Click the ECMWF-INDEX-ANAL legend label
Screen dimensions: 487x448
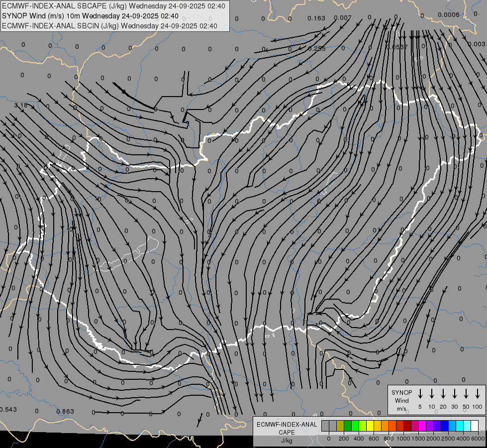[x=287, y=425]
